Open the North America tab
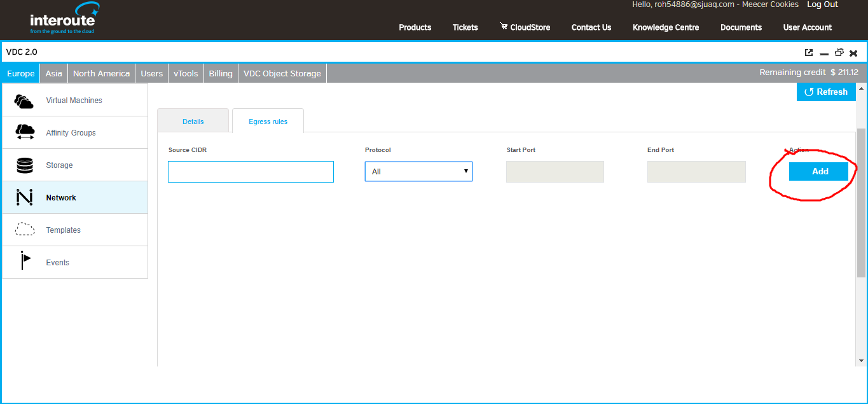Viewport: 868px width, 404px height. pyautogui.click(x=101, y=73)
